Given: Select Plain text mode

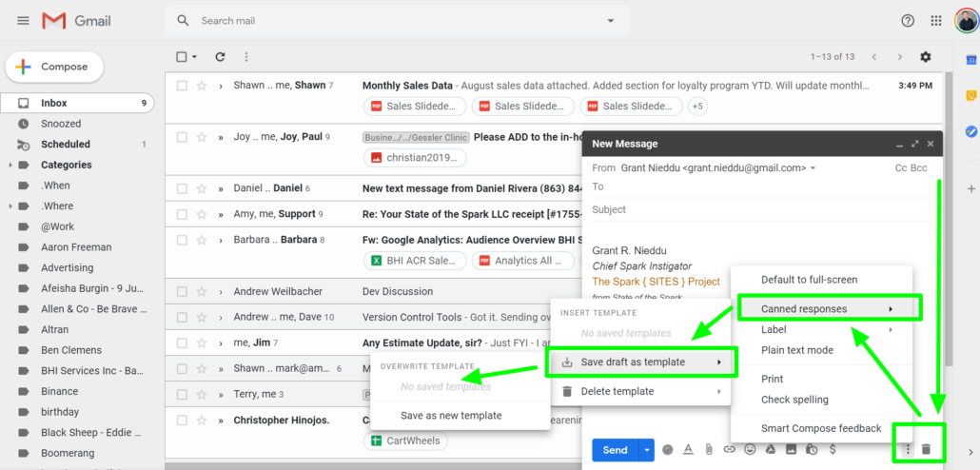Looking at the screenshot, I should tap(822, 350).
